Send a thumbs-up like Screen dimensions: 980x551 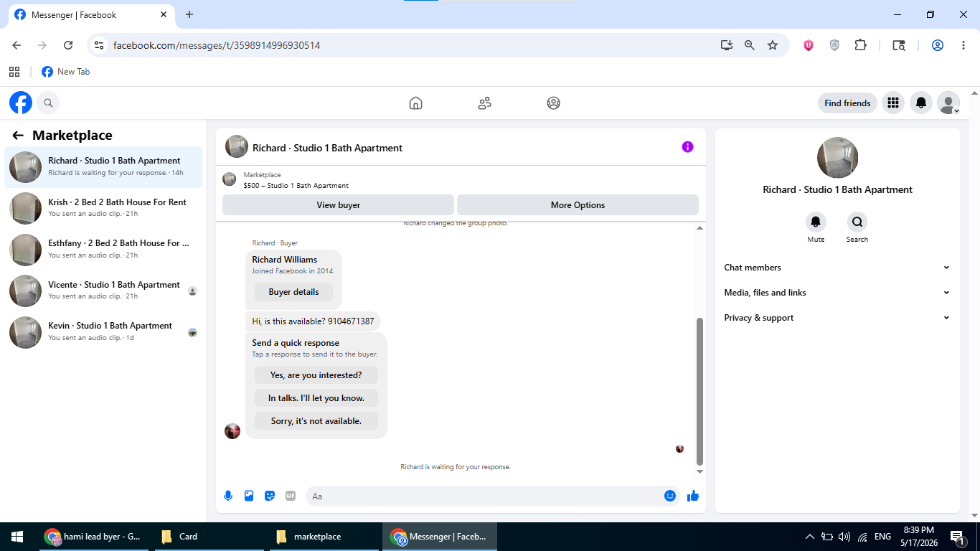coord(693,496)
